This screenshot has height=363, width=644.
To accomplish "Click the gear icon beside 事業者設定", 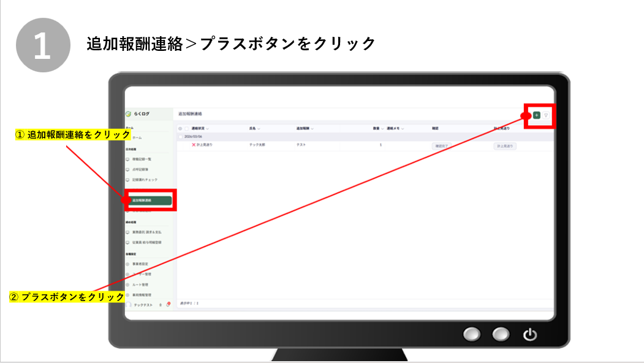I will click(x=128, y=264).
